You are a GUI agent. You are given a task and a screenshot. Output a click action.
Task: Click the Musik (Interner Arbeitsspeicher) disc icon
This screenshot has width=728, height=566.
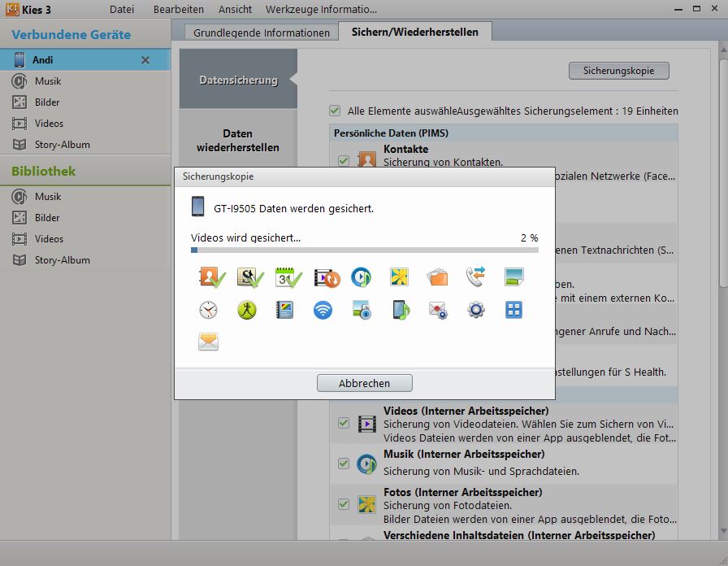(x=366, y=464)
